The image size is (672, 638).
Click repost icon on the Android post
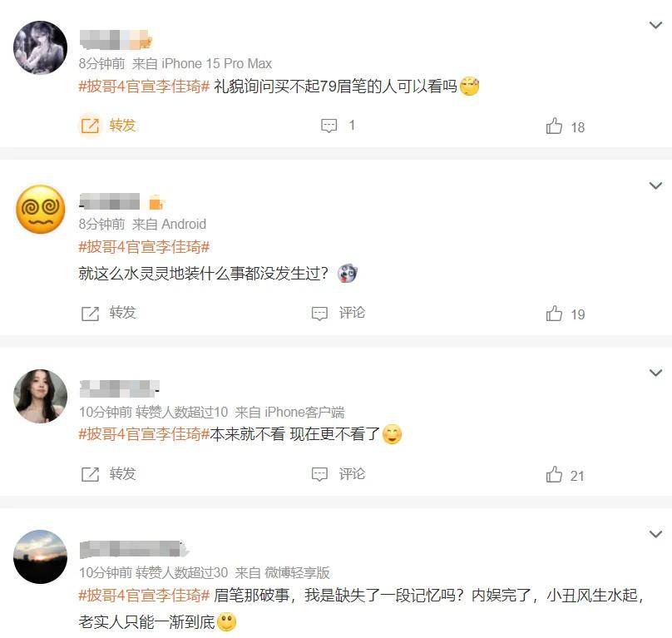coord(90,314)
